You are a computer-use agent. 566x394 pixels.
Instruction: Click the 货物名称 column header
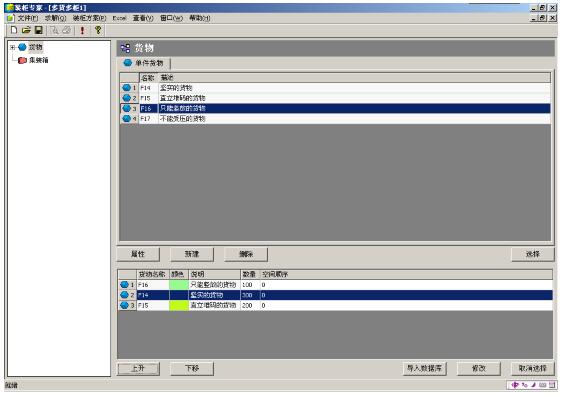point(153,274)
